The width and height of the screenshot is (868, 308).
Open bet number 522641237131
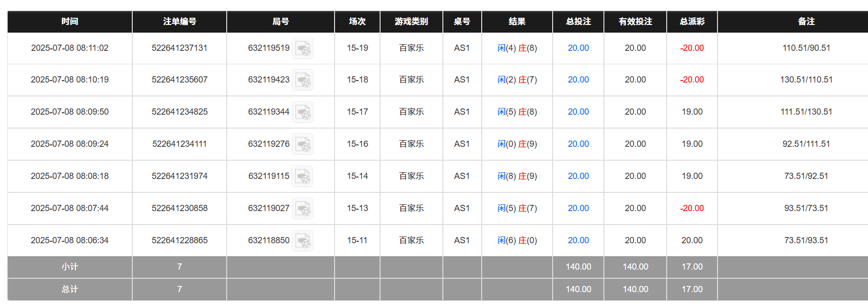point(180,48)
